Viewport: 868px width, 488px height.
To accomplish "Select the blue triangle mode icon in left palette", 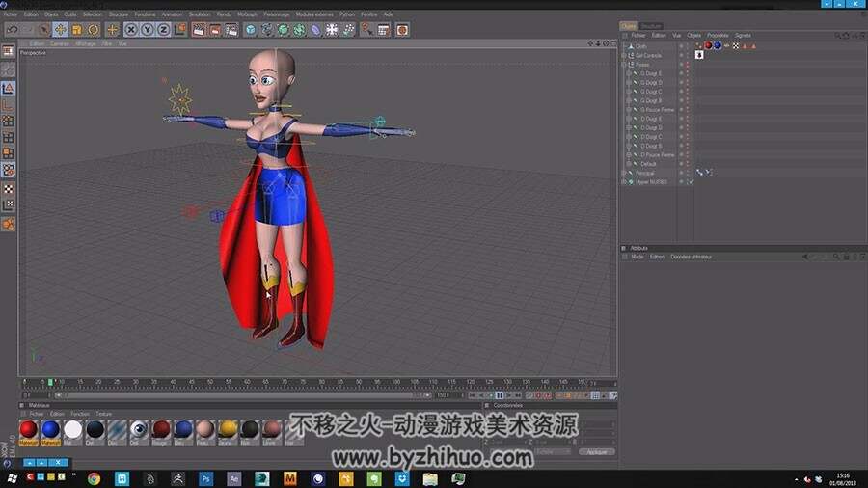I will click(x=8, y=88).
